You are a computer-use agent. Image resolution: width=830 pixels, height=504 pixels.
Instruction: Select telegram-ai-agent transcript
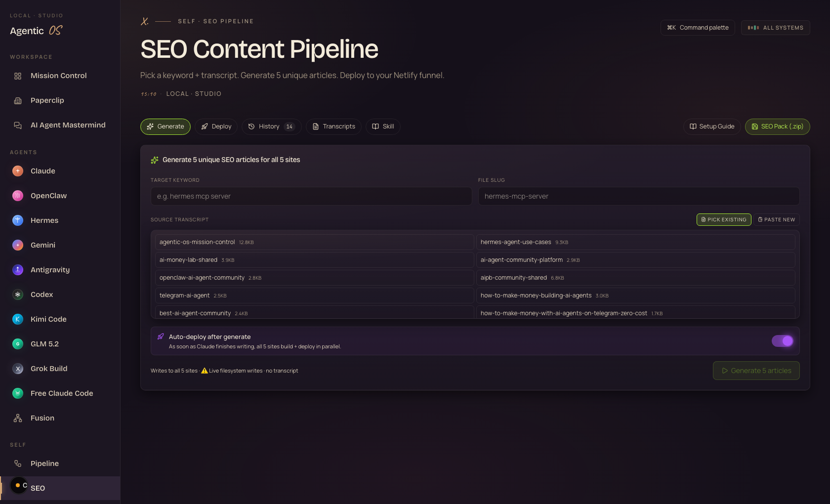314,295
